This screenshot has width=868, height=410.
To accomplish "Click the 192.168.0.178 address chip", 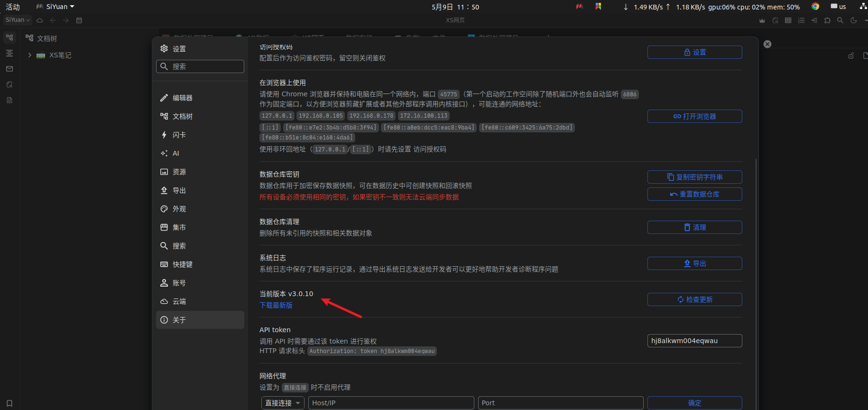I will click(x=371, y=116).
